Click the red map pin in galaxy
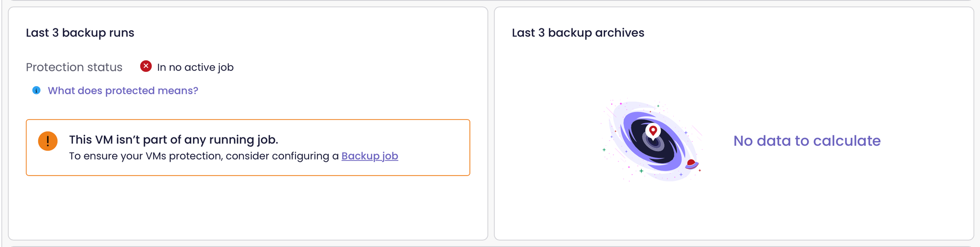Viewport: 980px width, 247px height. 653,131
